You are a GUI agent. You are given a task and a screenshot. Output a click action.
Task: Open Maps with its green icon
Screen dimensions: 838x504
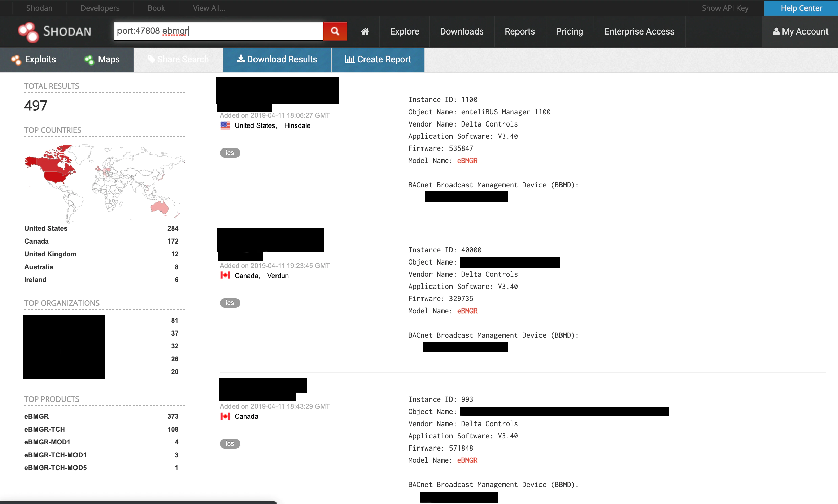pos(89,60)
